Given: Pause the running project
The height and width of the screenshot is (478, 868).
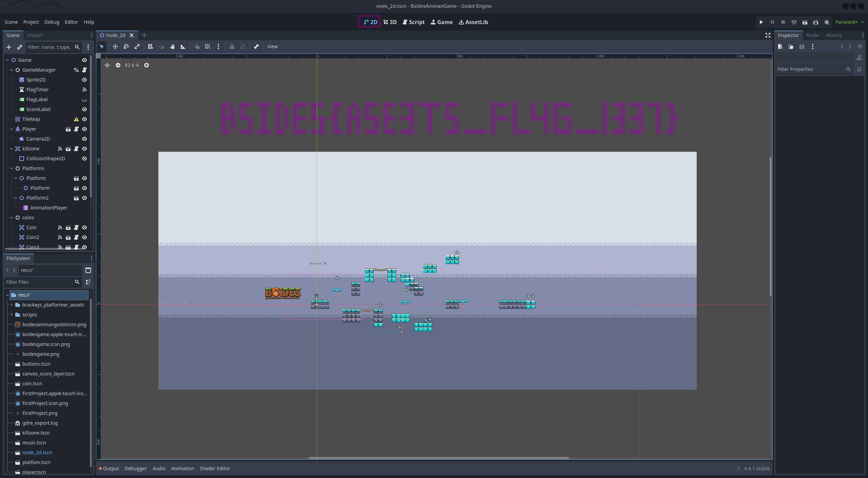Looking at the screenshot, I should click(772, 22).
